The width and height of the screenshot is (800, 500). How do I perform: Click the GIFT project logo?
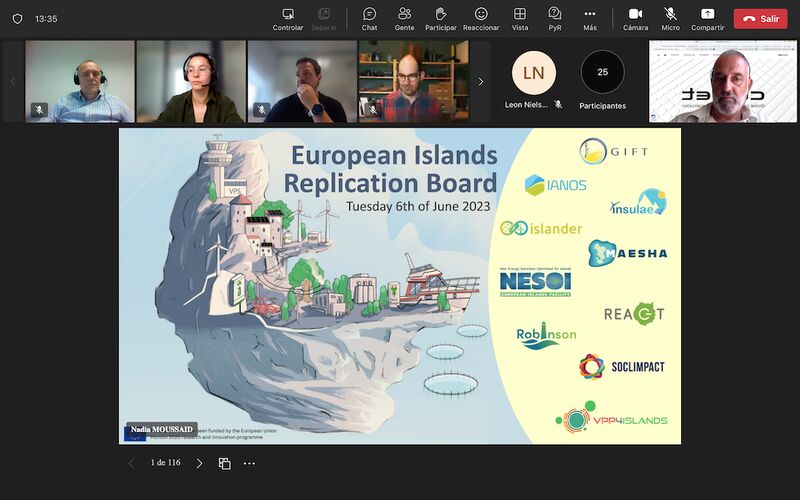point(613,151)
